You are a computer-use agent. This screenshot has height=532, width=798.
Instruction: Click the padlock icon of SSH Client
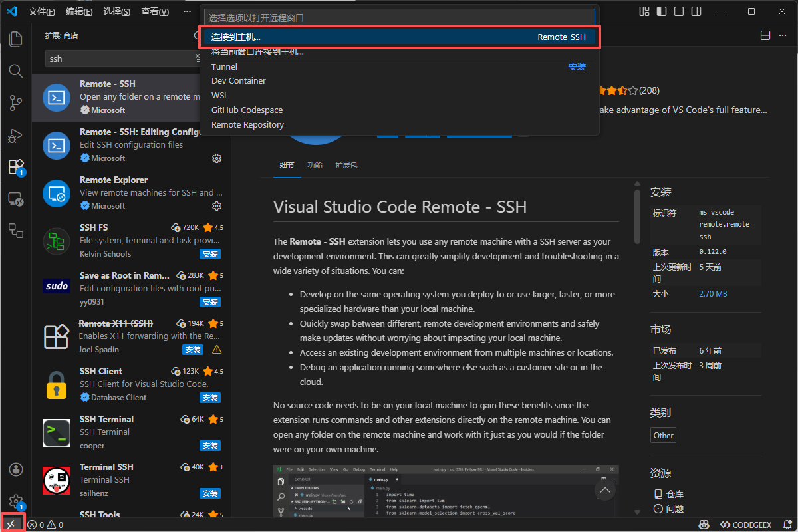pos(57,385)
